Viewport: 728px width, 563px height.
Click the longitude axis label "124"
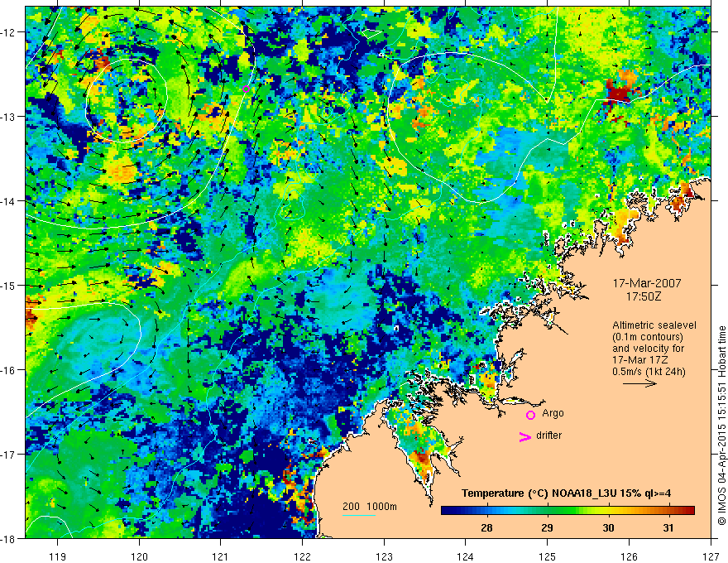[466, 556]
